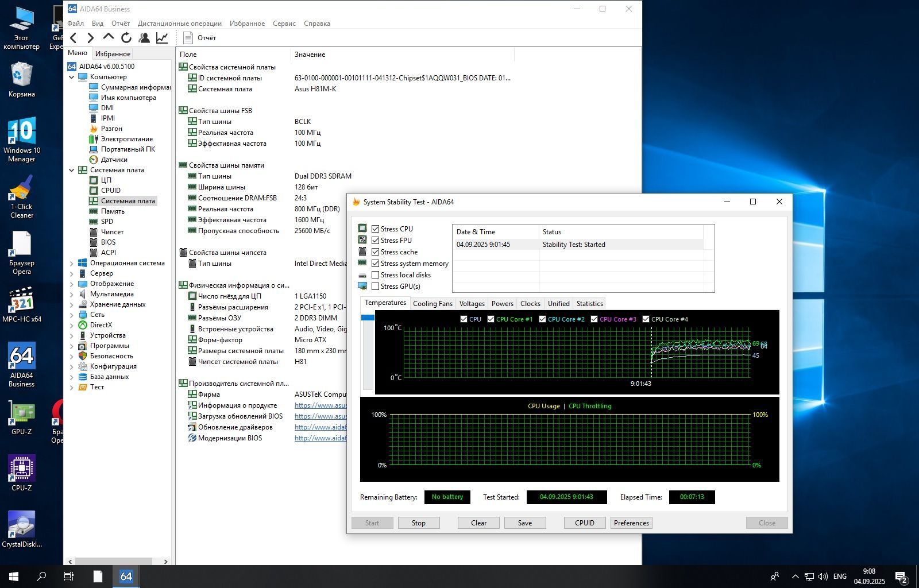Viewport: 919px width, 588px height.
Task: Switch to Cooling Fans tab
Action: click(433, 304)
